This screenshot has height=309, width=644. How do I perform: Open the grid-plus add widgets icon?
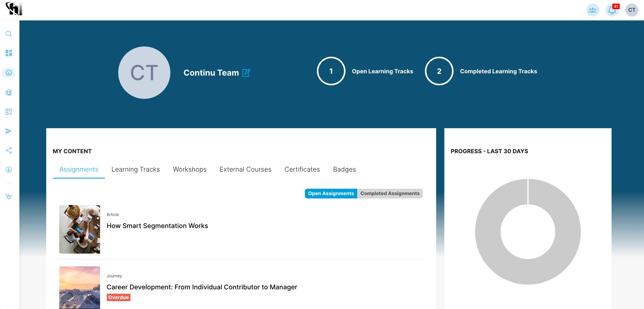[x=9, y=112]
